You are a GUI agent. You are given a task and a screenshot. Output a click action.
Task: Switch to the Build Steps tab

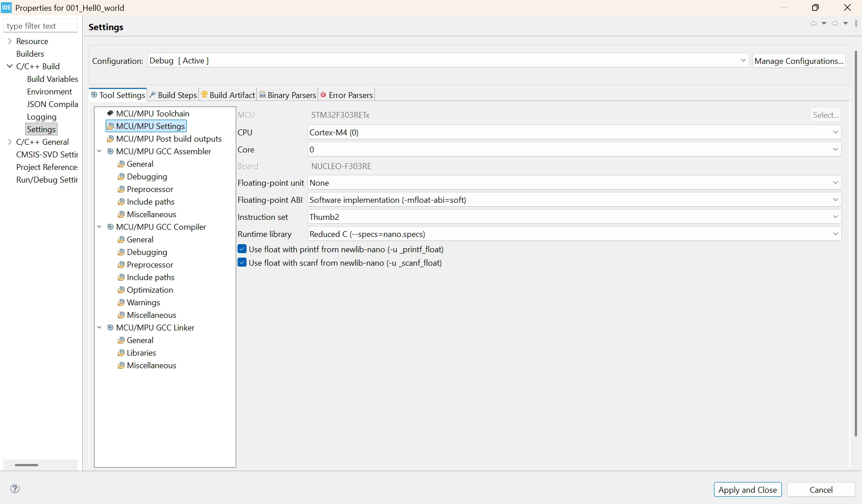tap(173, 95)
